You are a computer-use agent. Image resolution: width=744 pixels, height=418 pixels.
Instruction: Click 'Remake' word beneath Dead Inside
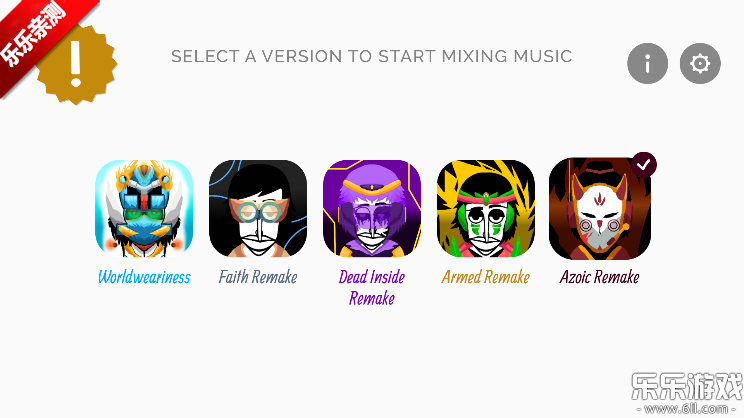pos(372,298)
